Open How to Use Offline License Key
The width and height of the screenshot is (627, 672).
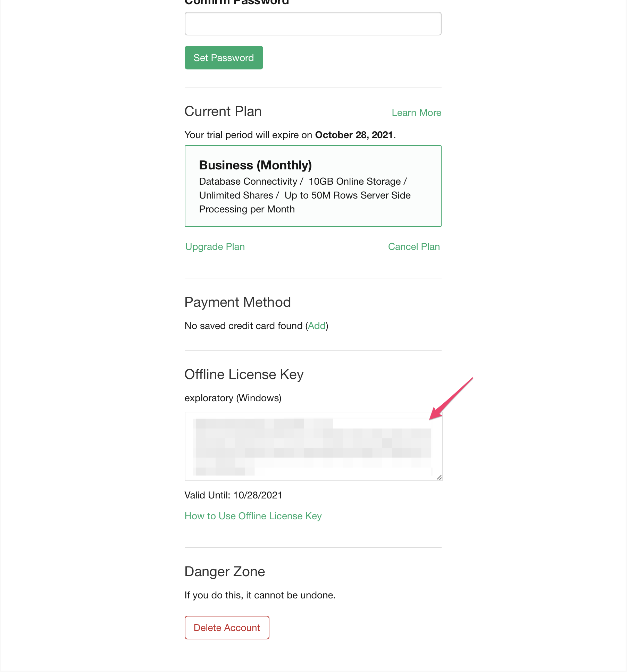[x=253, y=516]
